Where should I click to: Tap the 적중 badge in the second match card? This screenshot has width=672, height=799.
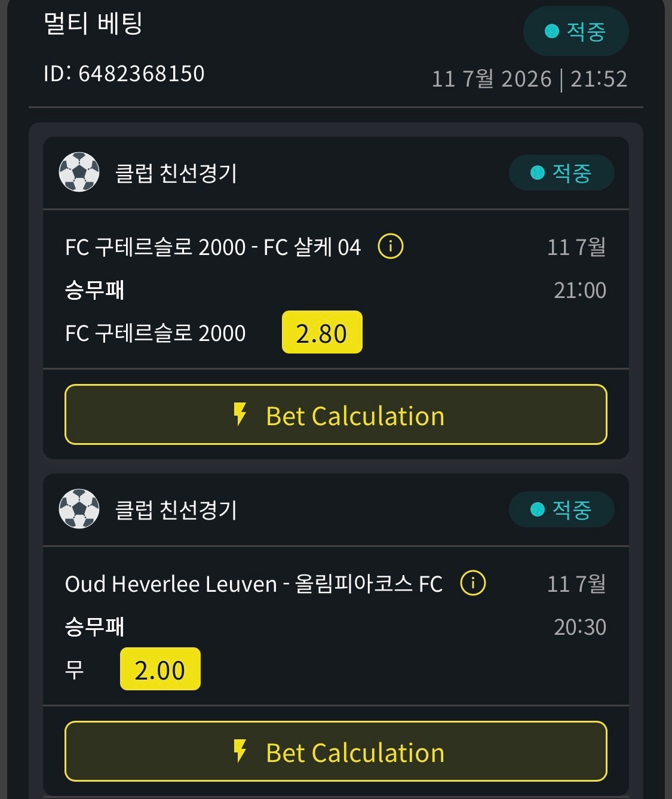(x=561, y=509)
